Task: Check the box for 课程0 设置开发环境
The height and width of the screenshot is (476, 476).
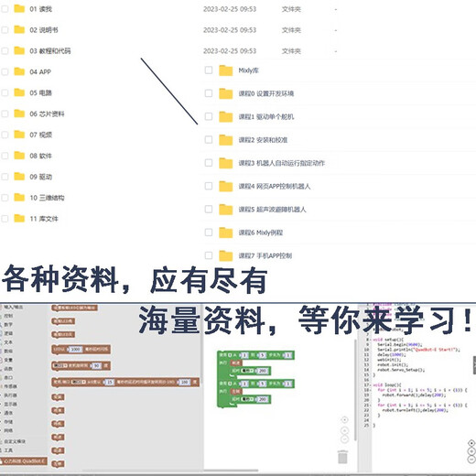Action: coord(209,93)
